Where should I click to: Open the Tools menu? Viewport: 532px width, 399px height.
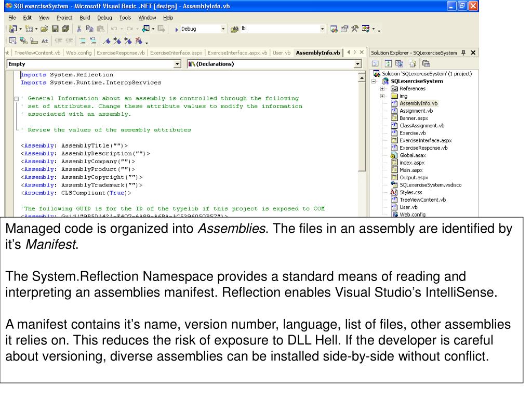click(x=125, y=18)
